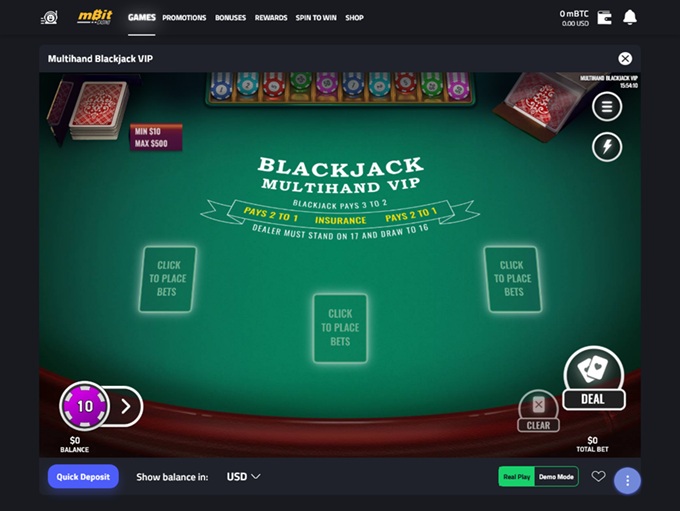Click the mBit casino logo
Image resolution: width=680 pixels, height=511 pixels.
95,17
